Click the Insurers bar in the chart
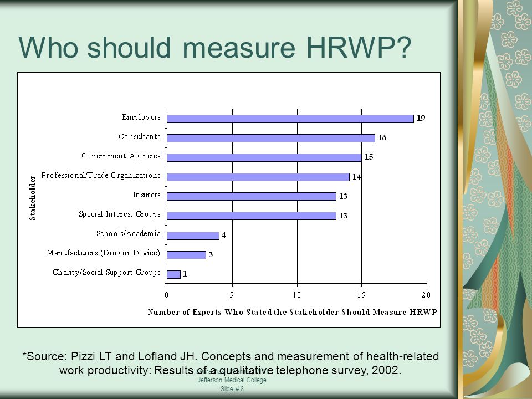 pos(252,196)
